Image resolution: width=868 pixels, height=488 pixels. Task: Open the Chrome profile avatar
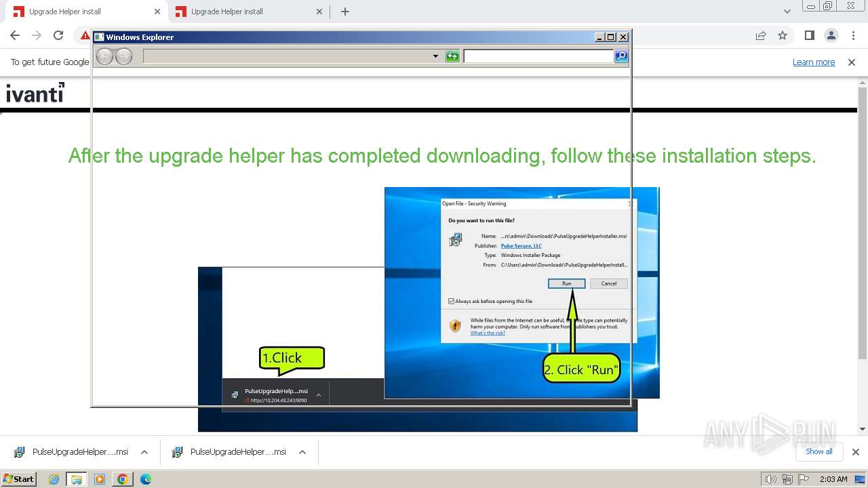[831, 35]
